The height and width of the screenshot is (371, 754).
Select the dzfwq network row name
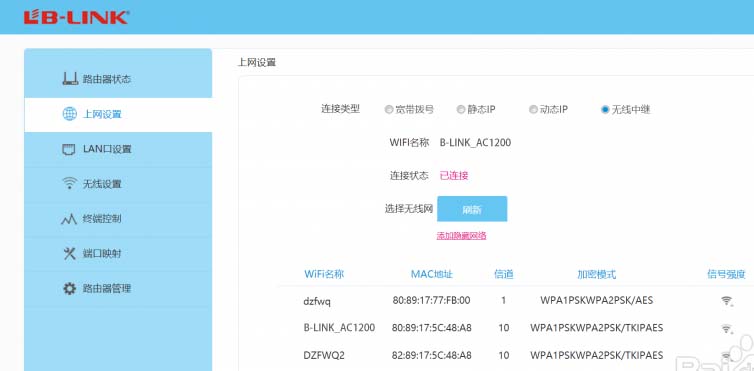[x=317, y=301]
